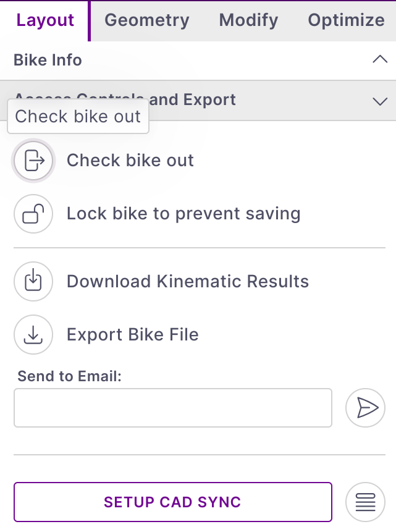Click the "Download Kinematic Results" text
The height and width of the screenshot is (532, 396).
[188, 282]
